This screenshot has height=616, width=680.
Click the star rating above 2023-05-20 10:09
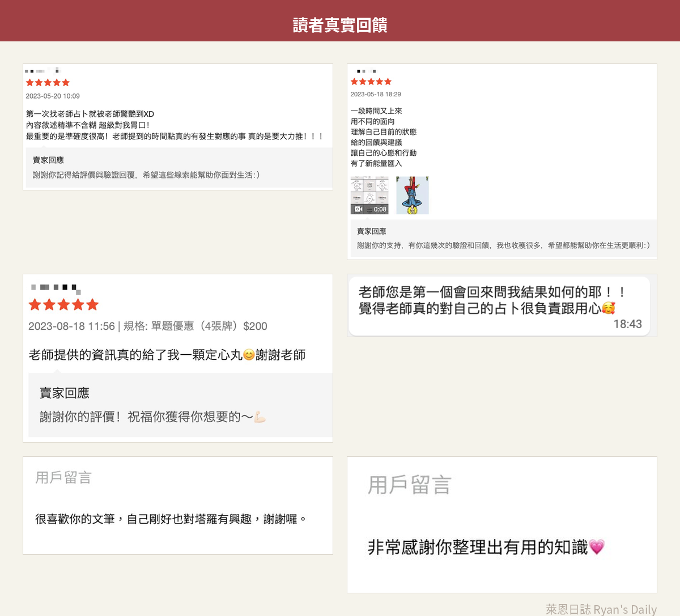coord(48,83)
